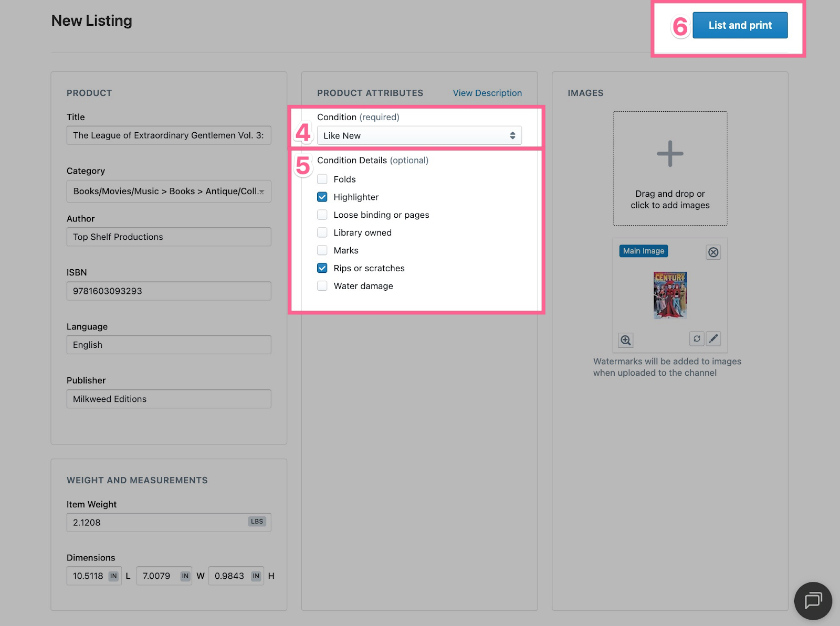This screenshot has height=626, width=840.
Task: Click the Item Weight field
Action: pyautogui.click(x=157, y=523)
